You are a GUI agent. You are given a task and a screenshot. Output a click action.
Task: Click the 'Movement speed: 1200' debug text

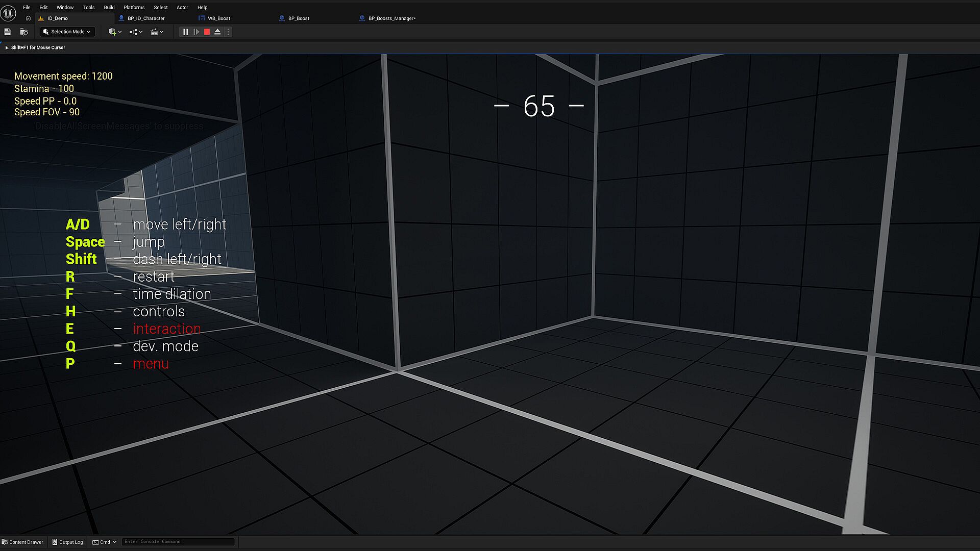coord(63,76)
